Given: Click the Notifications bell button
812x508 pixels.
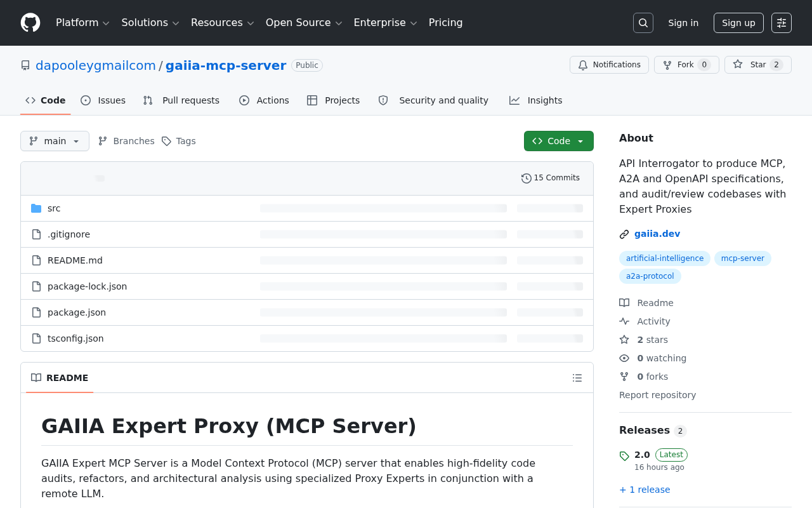Looking at the screenshot, I should point(609,65).
